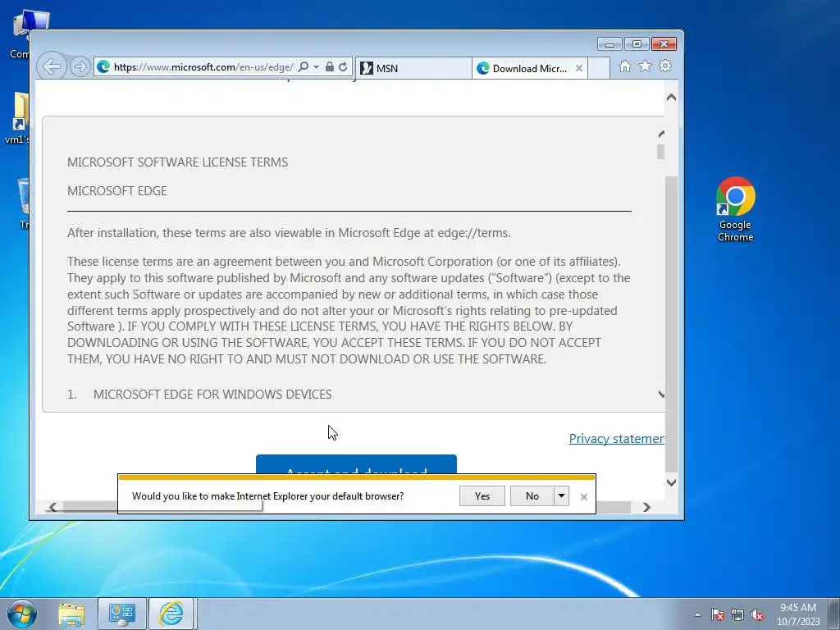Viewport: 840px width, 630px height.
Task: Click the horizontal scrollbar right arrow
Action: coord(646,507)
